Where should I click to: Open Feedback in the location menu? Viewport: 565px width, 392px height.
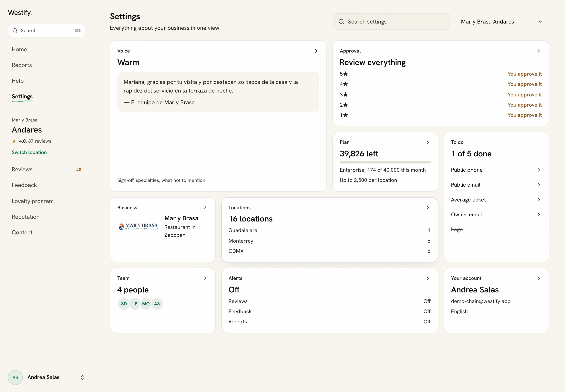(24, 185)
